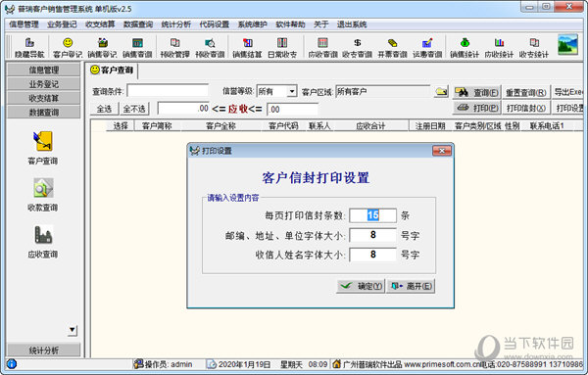Click 客户简称 column header
Image resolution: width=588 pixels, height=375 pixels.
click(x=157, y=126)
